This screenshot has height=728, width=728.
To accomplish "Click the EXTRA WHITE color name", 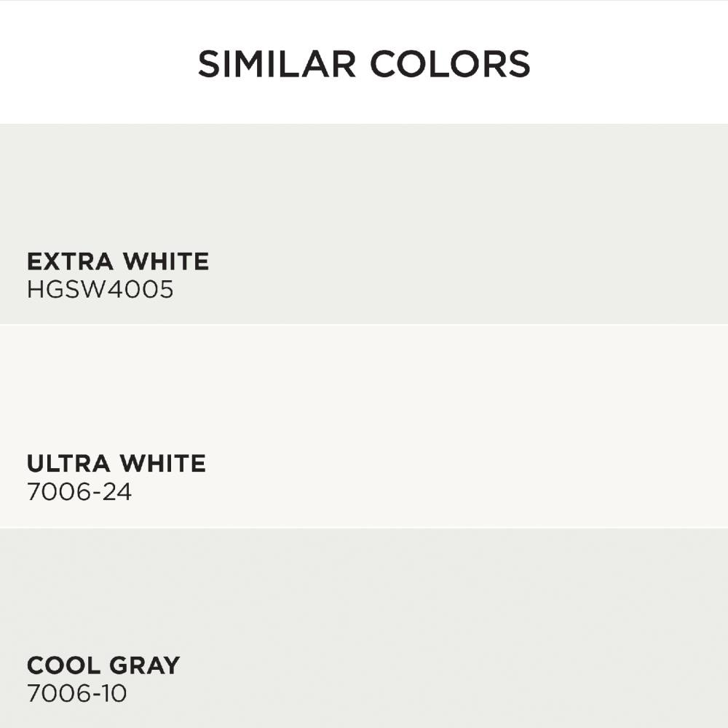I will pos(118,261).
